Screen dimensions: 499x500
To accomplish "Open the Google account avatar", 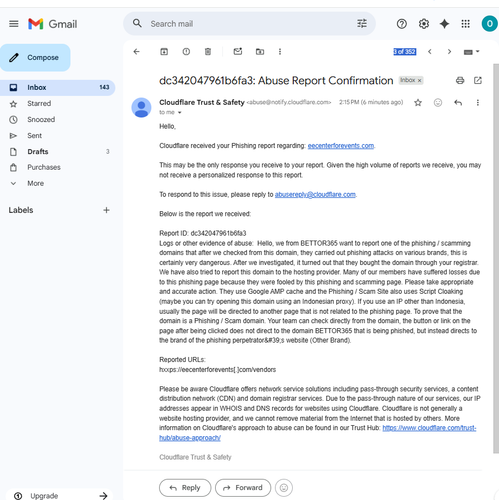I will click(x=489, y=24).
